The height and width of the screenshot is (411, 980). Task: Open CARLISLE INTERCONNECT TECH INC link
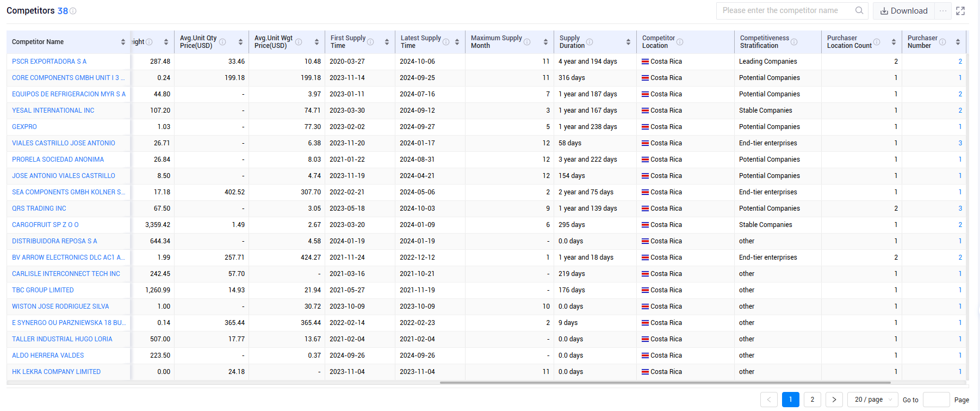point(66,274)
